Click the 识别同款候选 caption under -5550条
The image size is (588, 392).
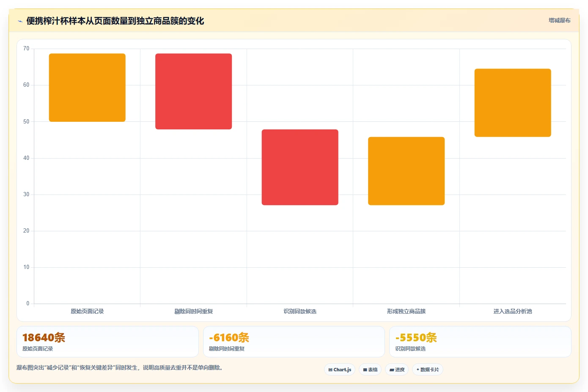(410, 349)
